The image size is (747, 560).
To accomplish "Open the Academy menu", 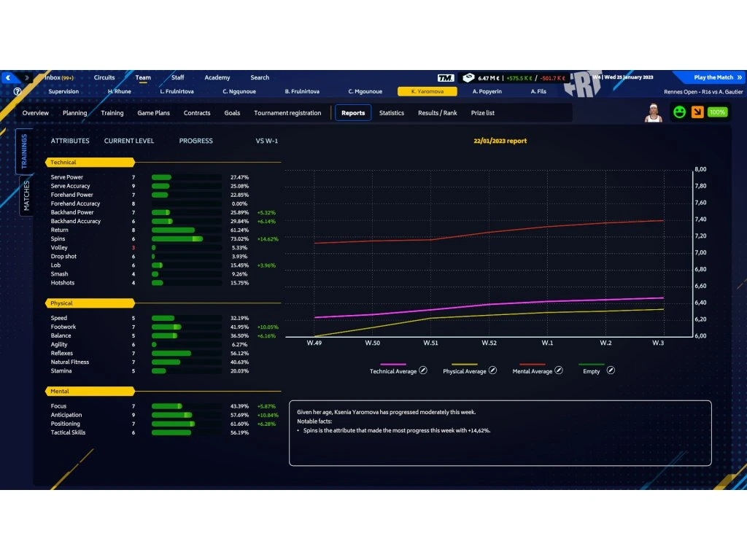I will (x=217, y=77).
